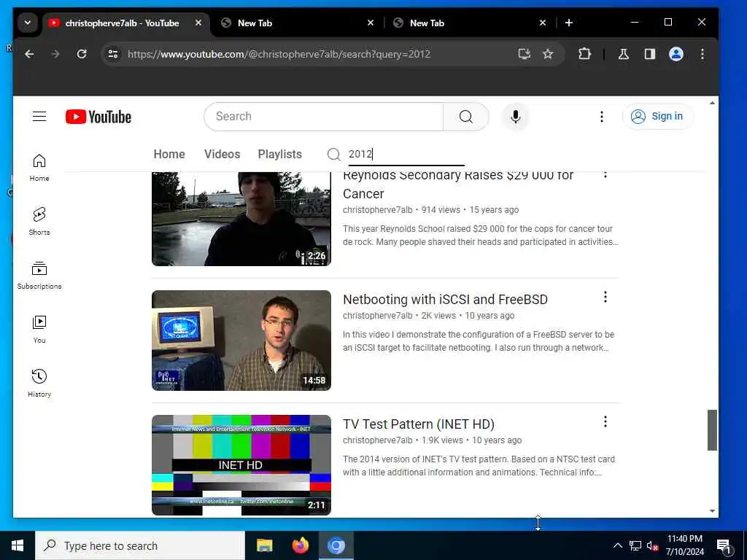Close the second New Tab
The image size is (747, 560).
click(x=543, y=23)
